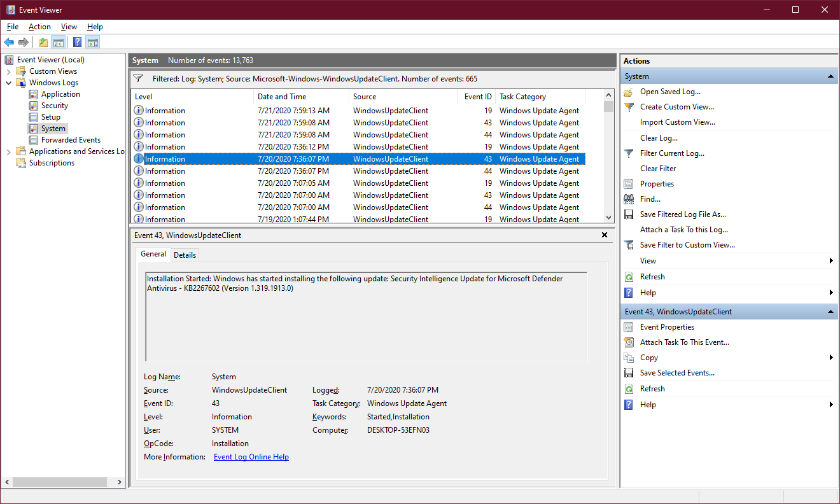Click Save Filtered Log File As
This screenshot has width=840, height=504.
click(x=682, y=214)
